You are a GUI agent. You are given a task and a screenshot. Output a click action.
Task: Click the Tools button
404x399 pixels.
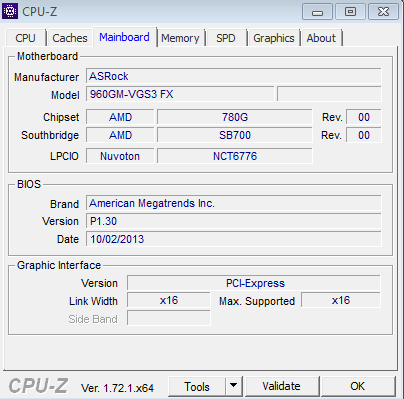coord(197,387)
